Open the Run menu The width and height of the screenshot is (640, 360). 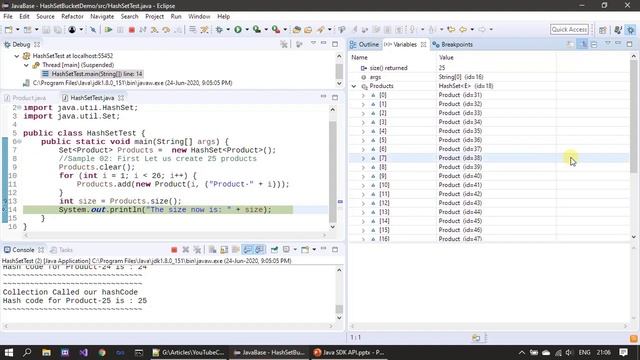(x=176, y=16)
